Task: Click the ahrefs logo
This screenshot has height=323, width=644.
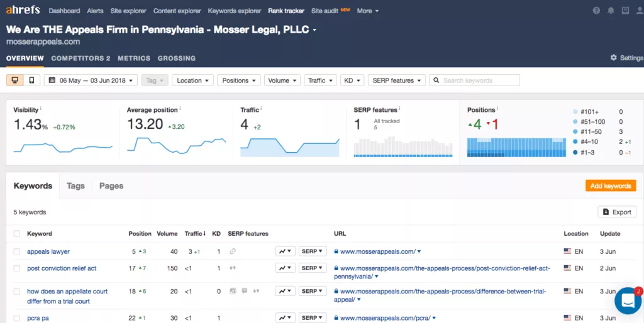Action: click(x=23, y=10)
